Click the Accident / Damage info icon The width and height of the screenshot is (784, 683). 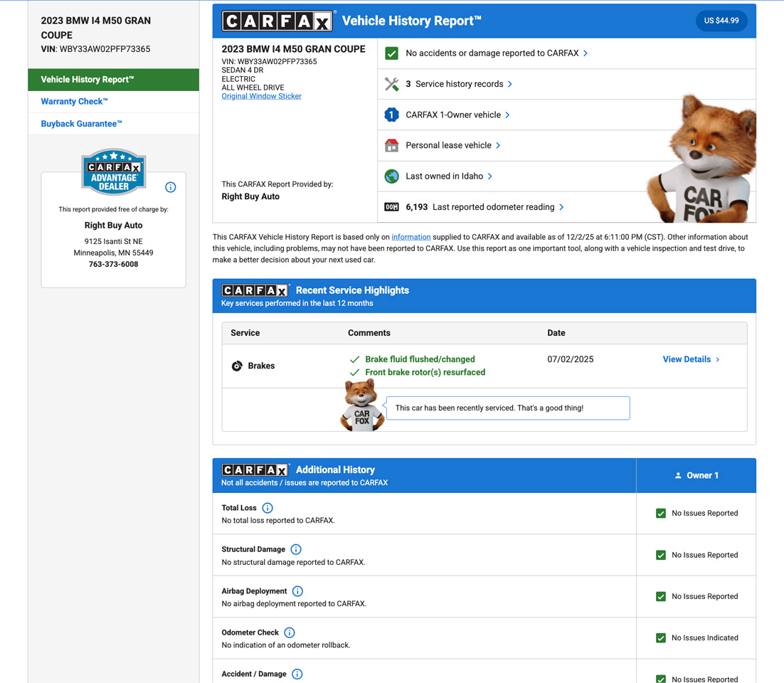[x=297, y=674]
